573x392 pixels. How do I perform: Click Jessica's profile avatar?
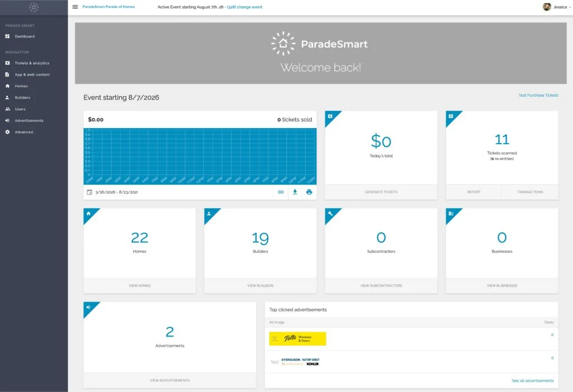[x=547, y=7]
